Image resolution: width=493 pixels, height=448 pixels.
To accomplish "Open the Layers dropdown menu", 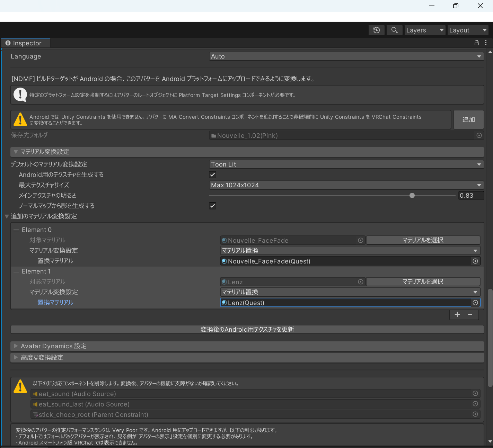I will point(425,30).
